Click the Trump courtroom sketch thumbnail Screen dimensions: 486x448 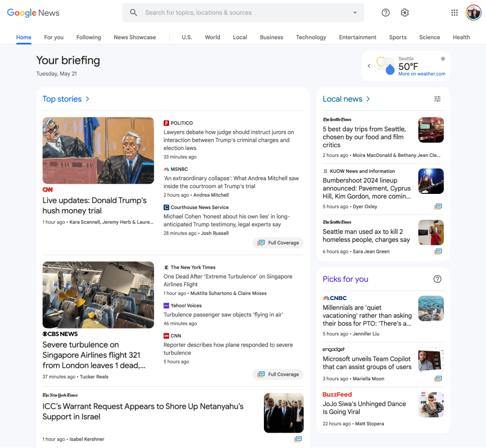pos(98,151)
